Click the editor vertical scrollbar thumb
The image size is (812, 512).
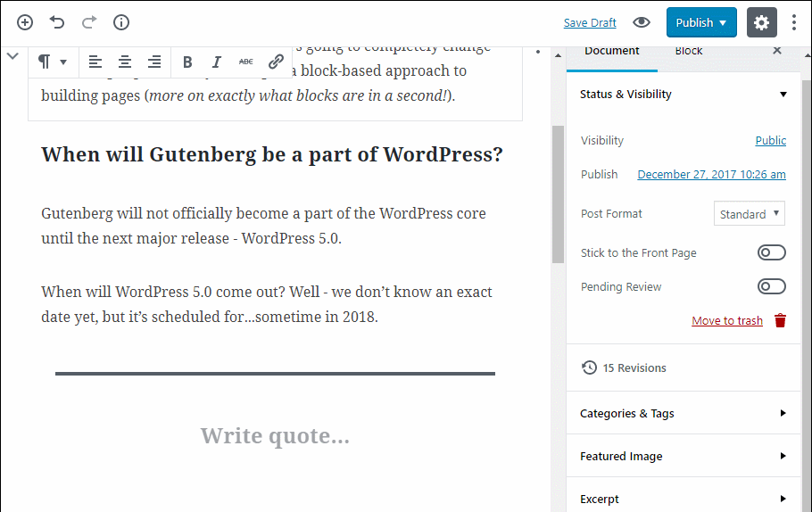(558, 194)
